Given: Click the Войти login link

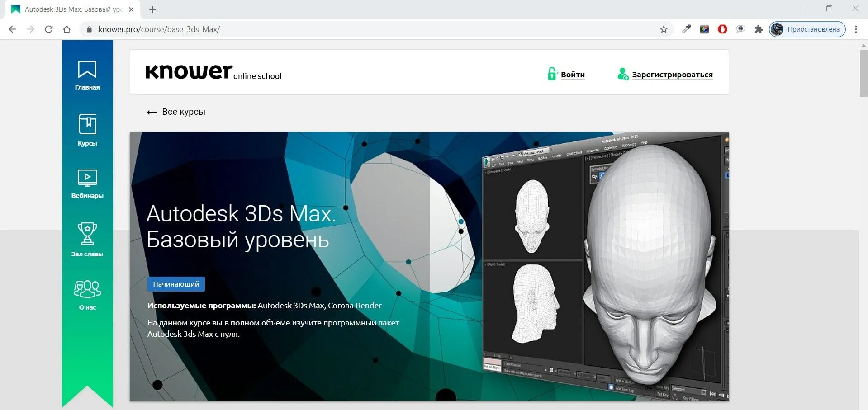Looking at the screenshot, I should (x=566, y=74).
